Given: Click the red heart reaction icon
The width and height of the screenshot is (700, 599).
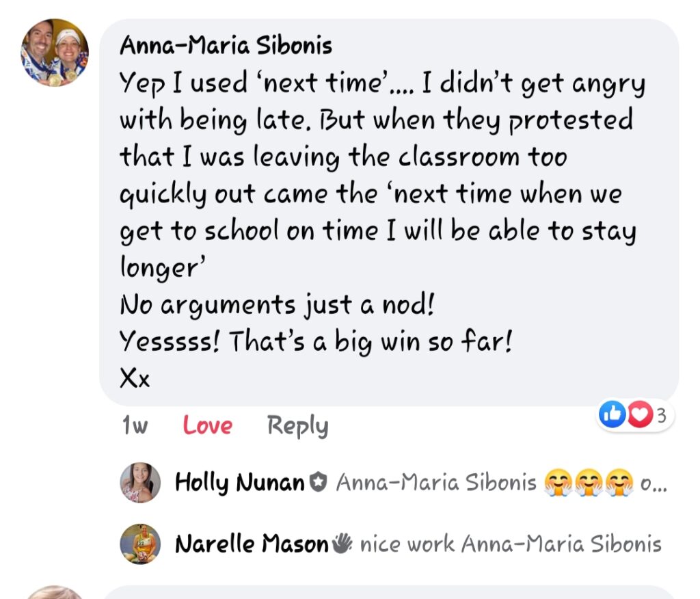Looking at the screenshot, I should tap(639, 415).
